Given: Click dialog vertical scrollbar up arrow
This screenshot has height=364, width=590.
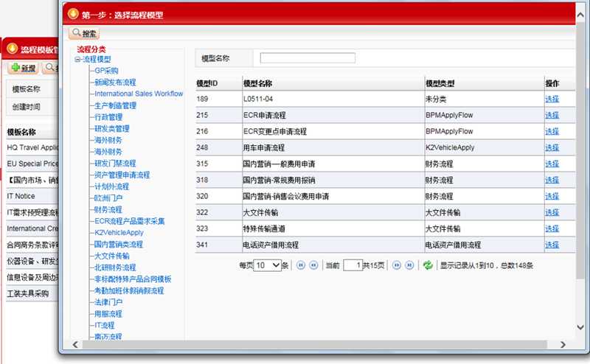Looking at the screenshot, I should (580, 15).
